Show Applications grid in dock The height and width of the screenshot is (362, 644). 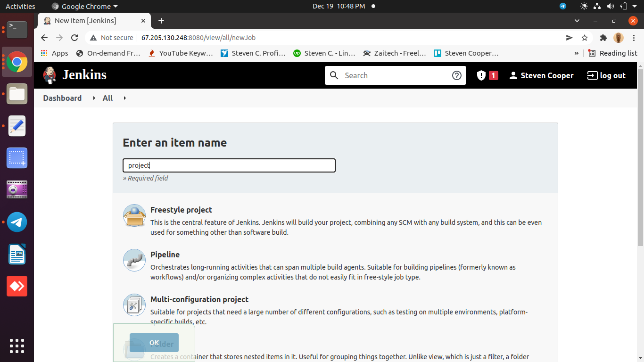pyautogui.click(x=17, y=346)
